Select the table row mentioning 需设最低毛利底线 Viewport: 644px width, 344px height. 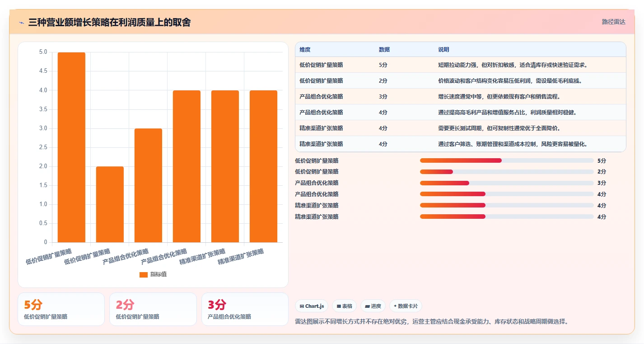click(x=461, y=81)
